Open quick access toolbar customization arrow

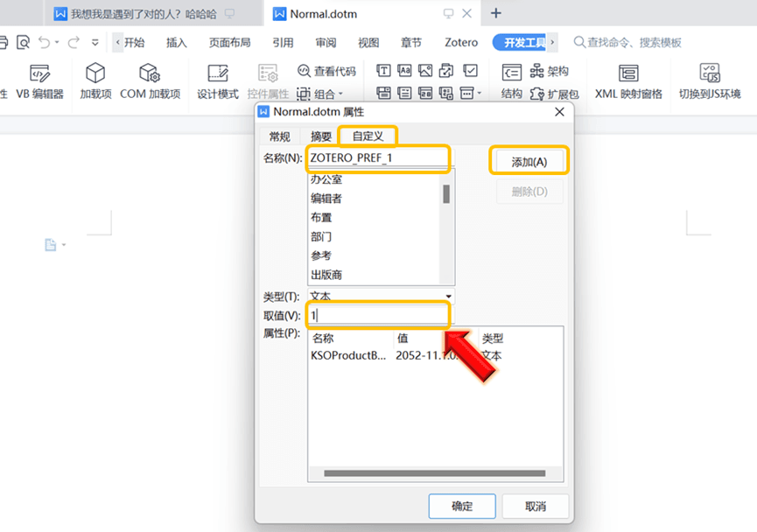(x=95, y=42)
